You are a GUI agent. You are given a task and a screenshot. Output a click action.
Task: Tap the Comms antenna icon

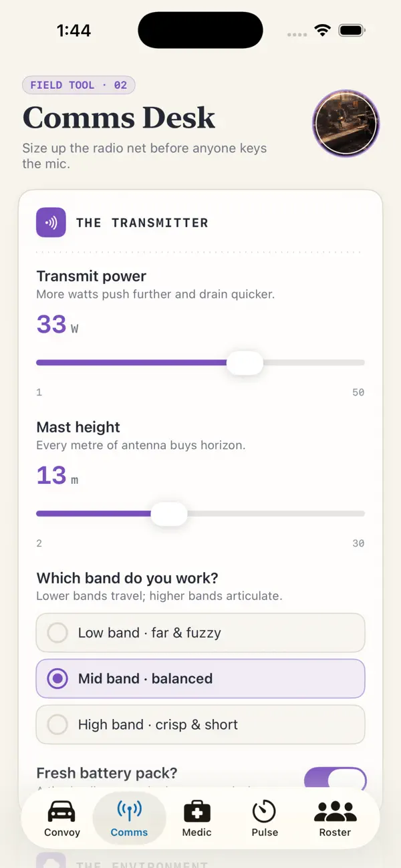(x=129, y=811)
